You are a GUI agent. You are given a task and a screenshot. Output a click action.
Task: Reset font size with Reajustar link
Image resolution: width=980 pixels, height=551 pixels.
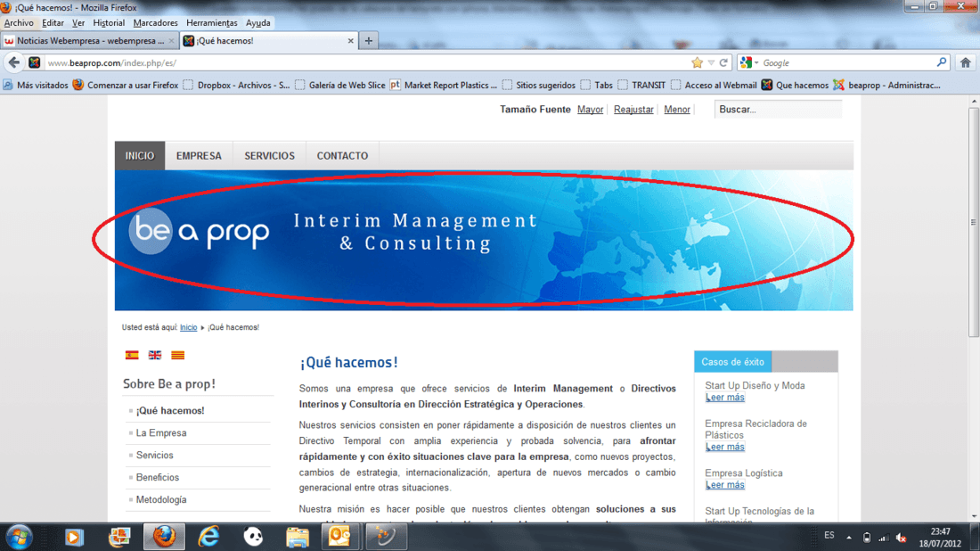click(x=633, y=110)
